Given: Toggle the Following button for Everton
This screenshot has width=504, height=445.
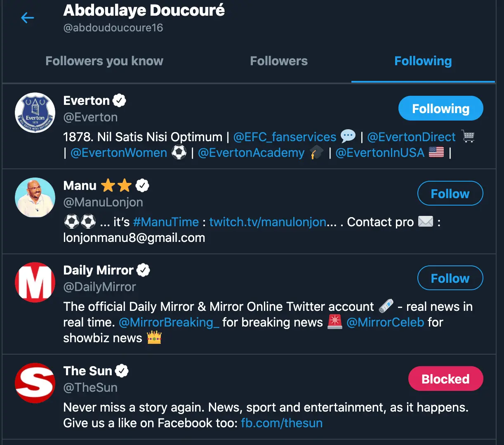Looking at the screenshot, I should click(x=440, y=109).
